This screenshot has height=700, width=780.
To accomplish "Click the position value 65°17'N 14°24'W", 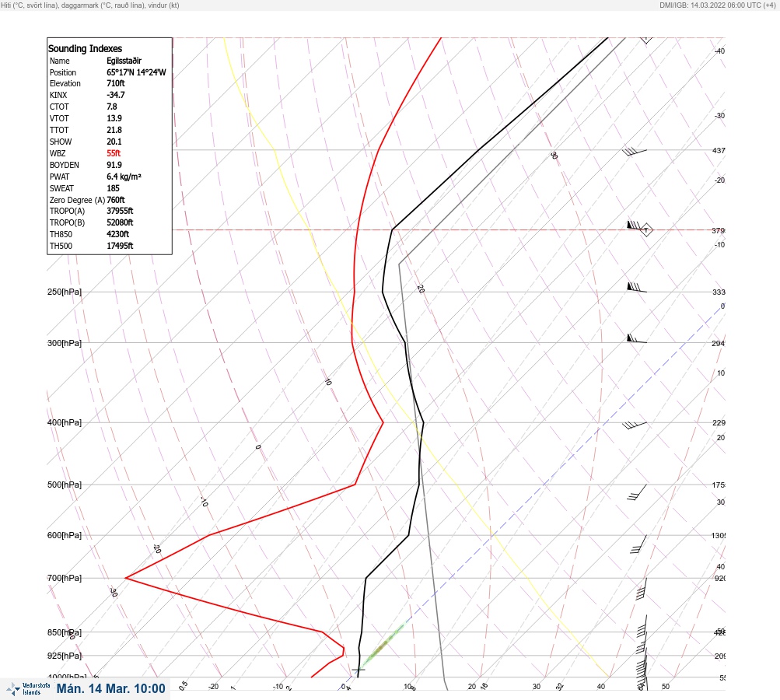I will coord(136,72).
